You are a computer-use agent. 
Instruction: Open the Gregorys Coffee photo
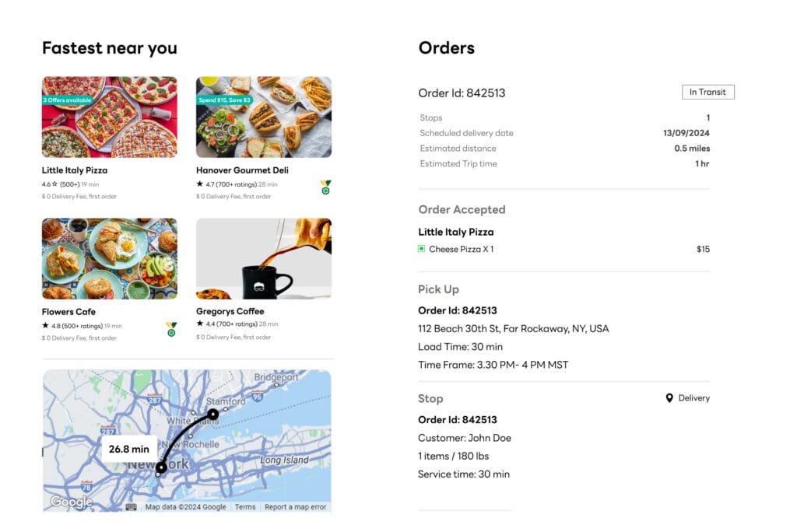click(x=264, y=258)
